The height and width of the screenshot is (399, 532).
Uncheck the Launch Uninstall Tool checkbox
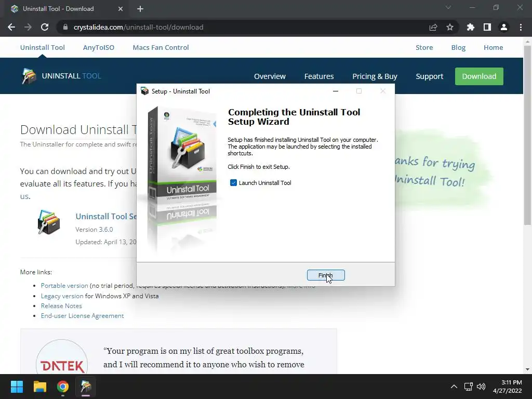click(x=233, y=183)
